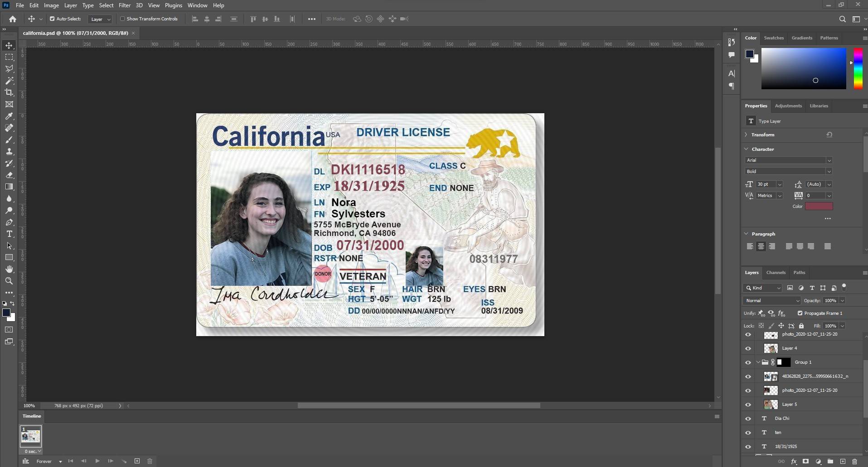Open the Arial font family dropdown
868x467 pixels.
click(788, 160)
